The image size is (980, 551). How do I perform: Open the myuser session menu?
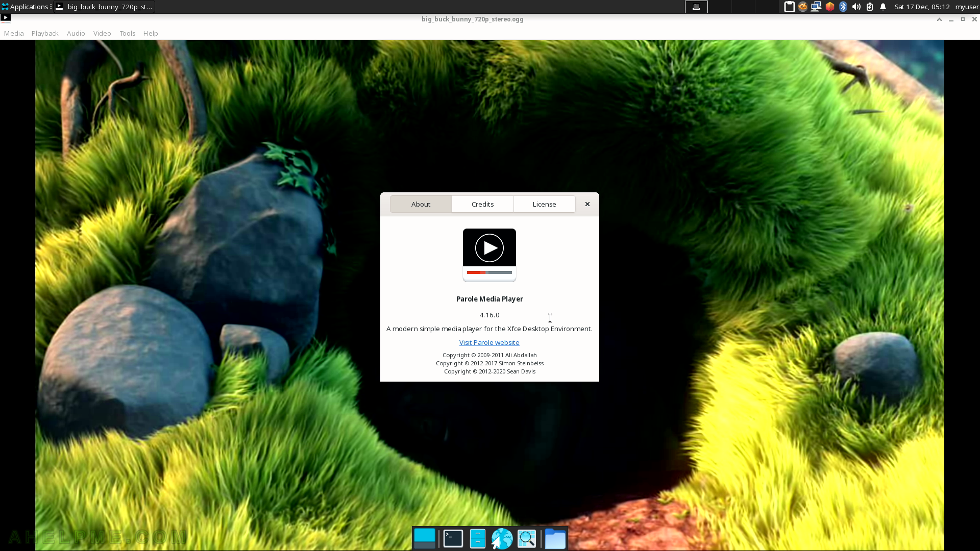[x=967, y=7]
